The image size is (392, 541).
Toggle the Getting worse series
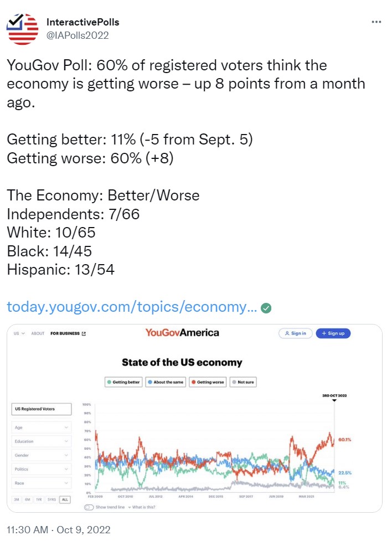pyautogui.click(x=208, y=382)
